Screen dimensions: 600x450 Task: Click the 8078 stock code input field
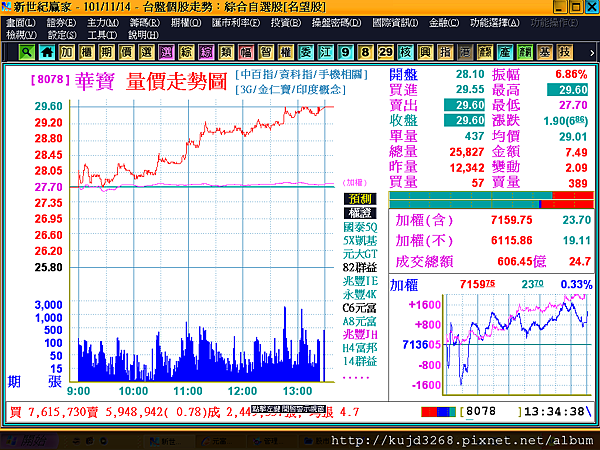click(x=491, y=412)
